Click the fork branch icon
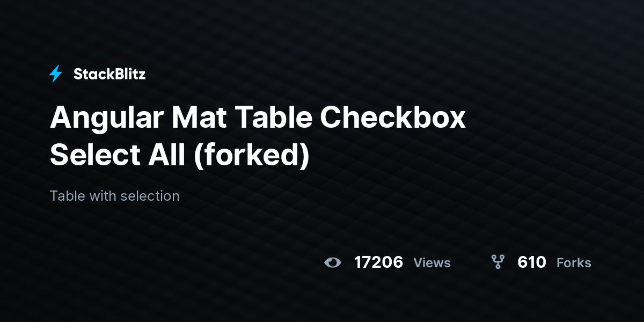 click(498, 262)
